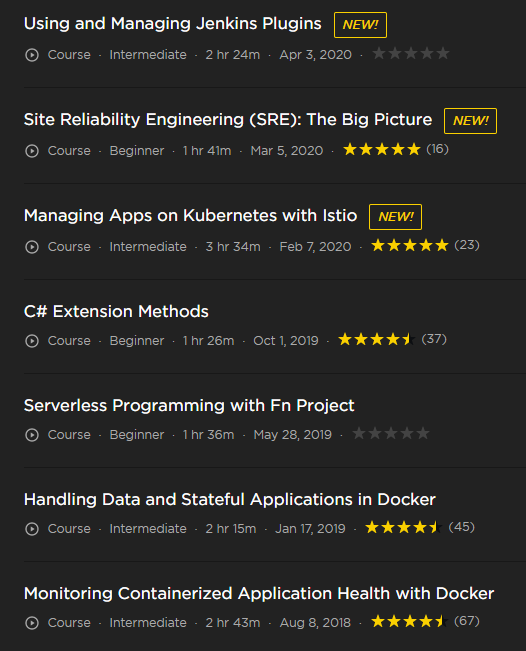Click the Jan 17, 2019 date

[311, 529]
